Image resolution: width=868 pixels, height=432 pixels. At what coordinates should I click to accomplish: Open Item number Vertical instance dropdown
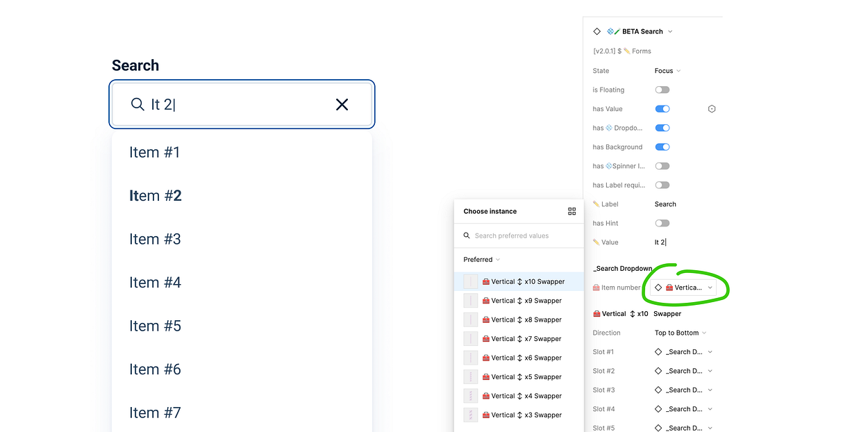[x=684, y=288]
